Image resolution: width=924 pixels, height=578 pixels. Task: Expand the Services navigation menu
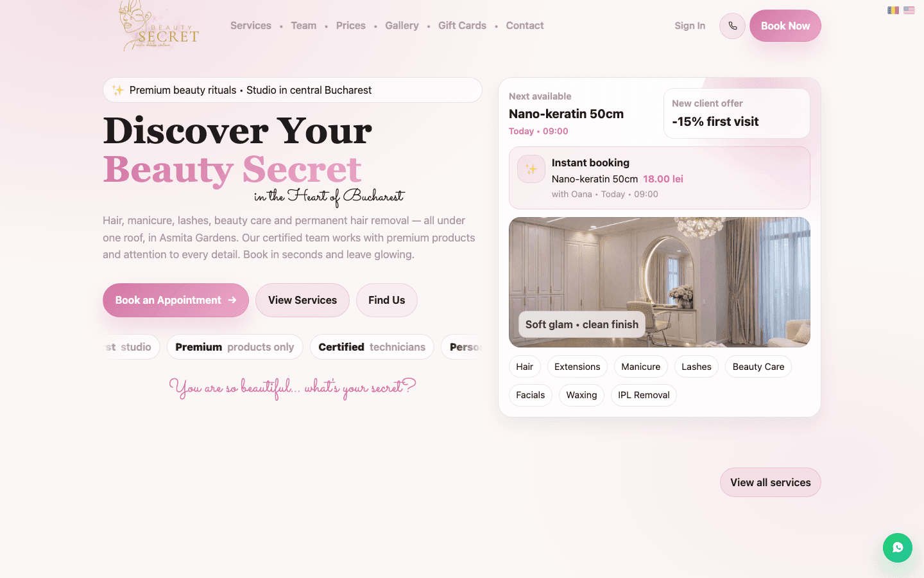point(250,26)
